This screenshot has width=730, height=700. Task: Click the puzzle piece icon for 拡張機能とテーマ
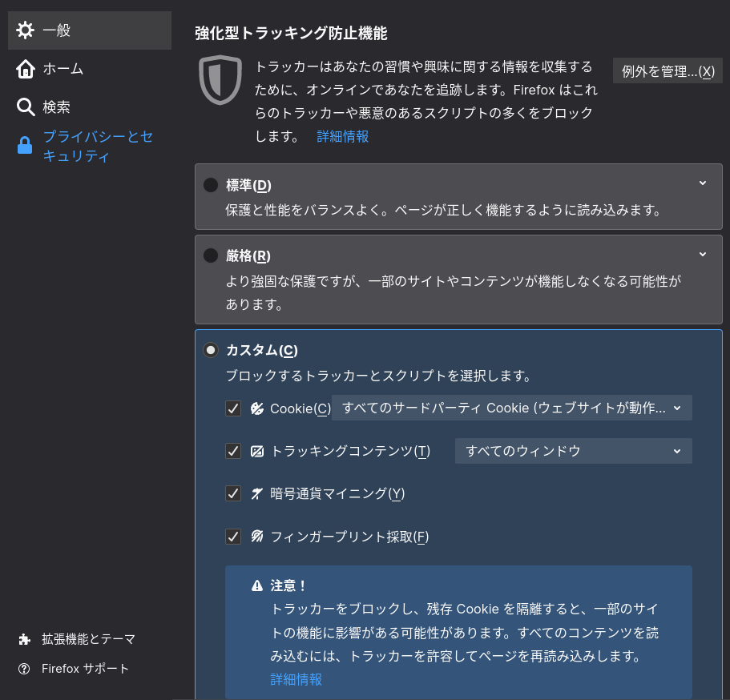[24, 639]
